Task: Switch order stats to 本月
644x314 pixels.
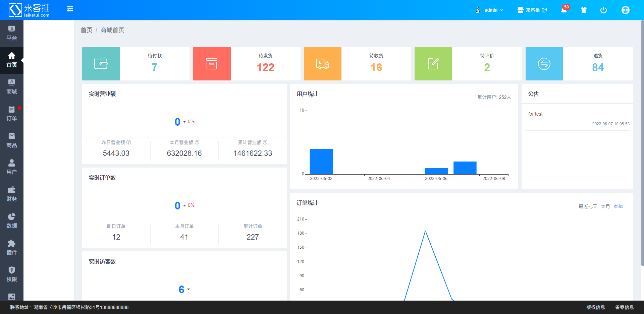Action: click(x=605, y=206)
